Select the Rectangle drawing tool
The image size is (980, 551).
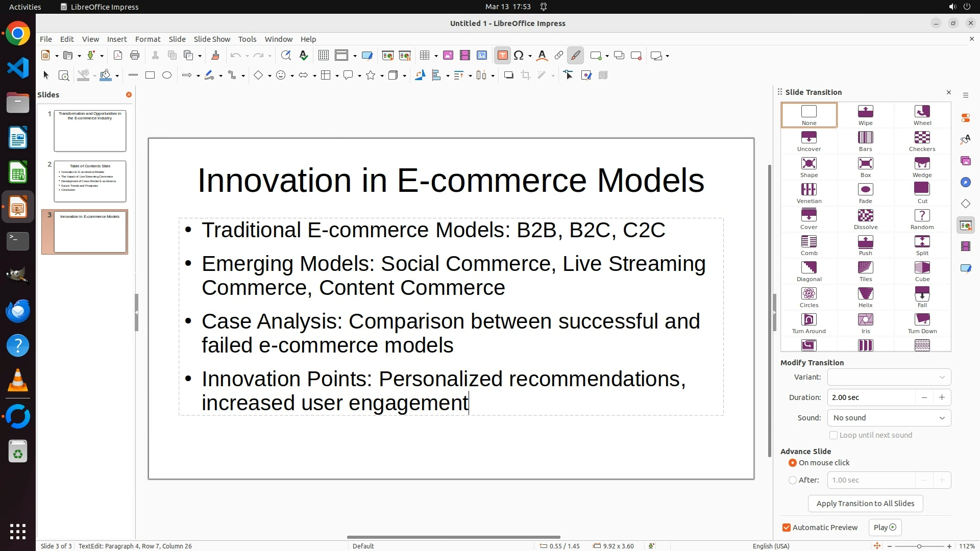click(150, 76)
